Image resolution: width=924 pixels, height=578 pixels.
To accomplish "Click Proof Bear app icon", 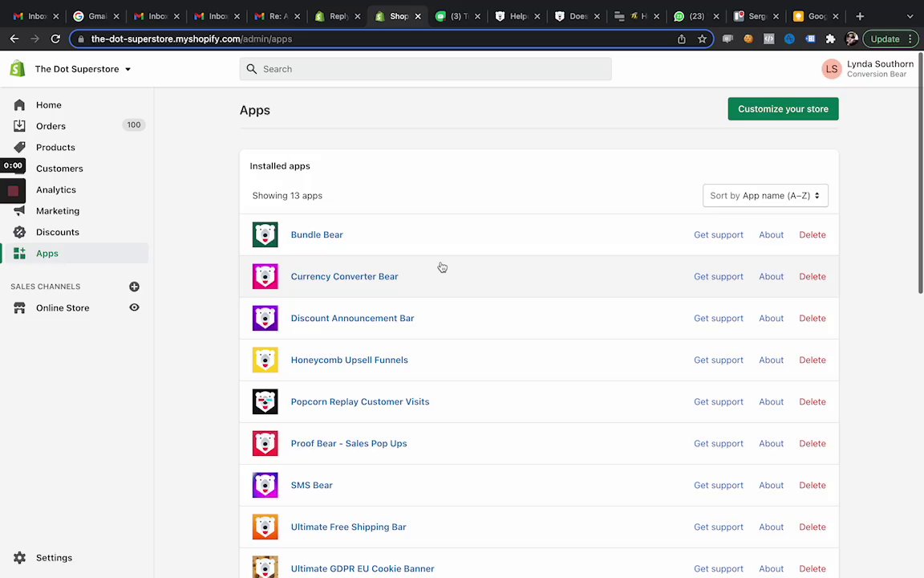I will 265,443.
